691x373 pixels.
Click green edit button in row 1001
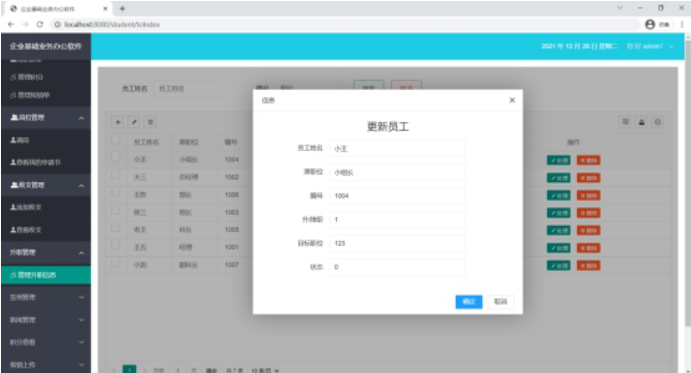tap(558, 248)
